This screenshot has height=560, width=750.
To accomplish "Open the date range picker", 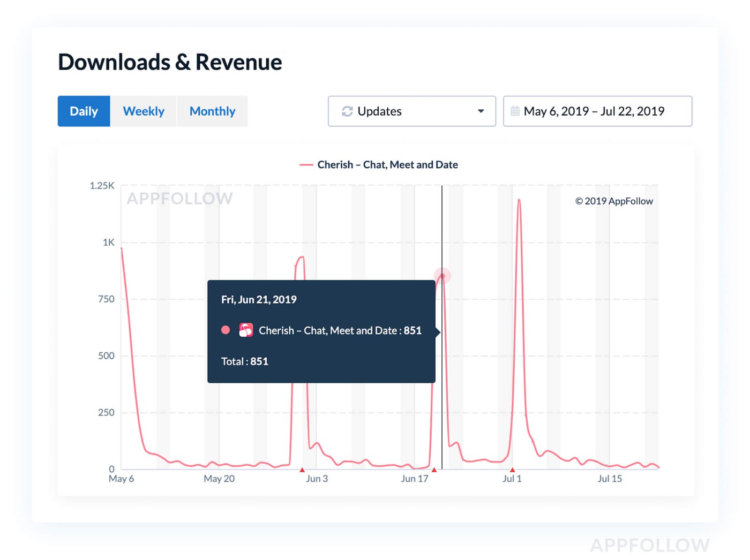I will pos(597,111).
